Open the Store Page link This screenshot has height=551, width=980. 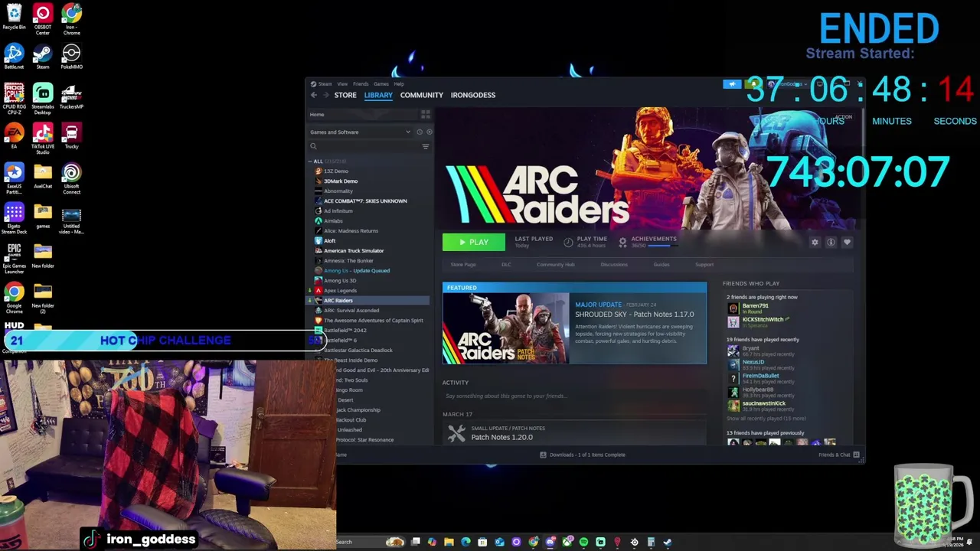[x=463, y=265]
